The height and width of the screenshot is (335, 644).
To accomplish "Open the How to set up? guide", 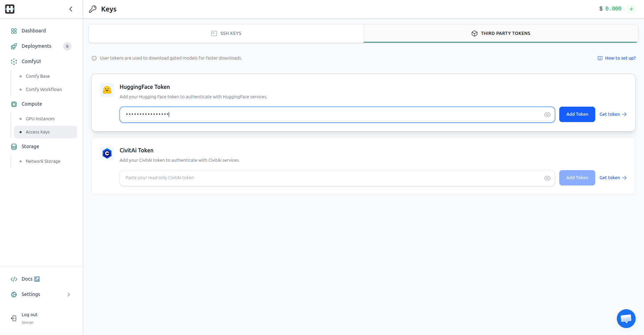I will pos(616,58).
